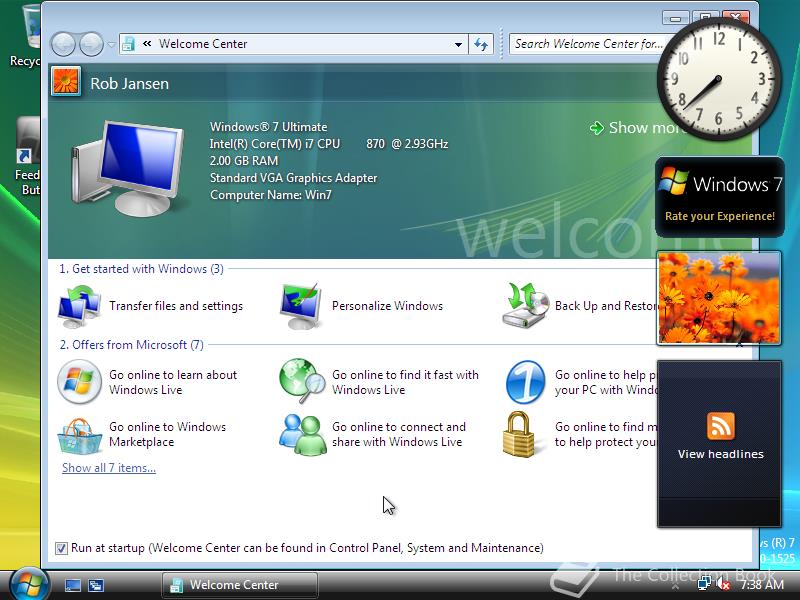Select the Back Up and Restore label

606,306
